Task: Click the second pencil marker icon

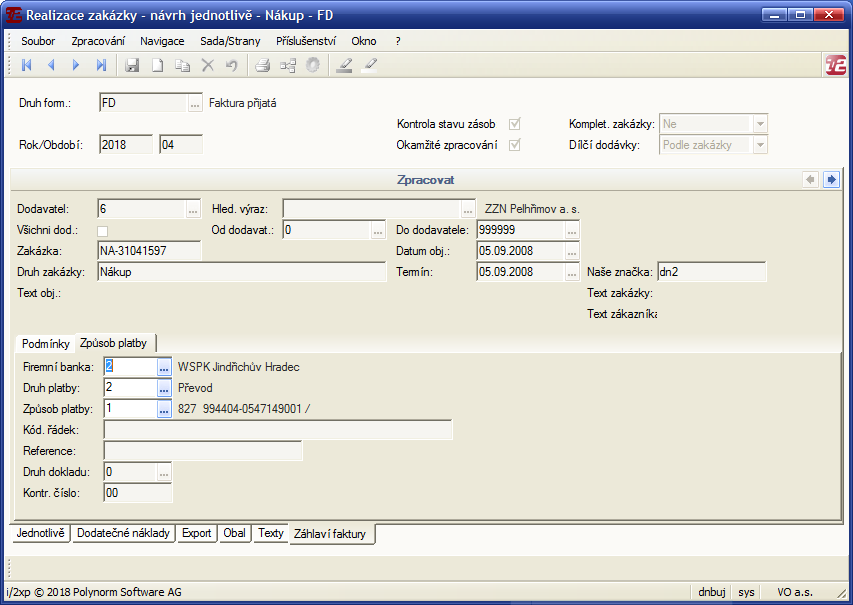Action: click(369, 65)
